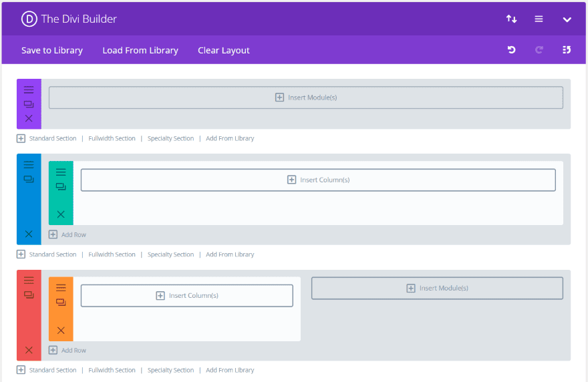Clone the blue standard section
The height and width of the screenshot is (382, 588).
29,179
